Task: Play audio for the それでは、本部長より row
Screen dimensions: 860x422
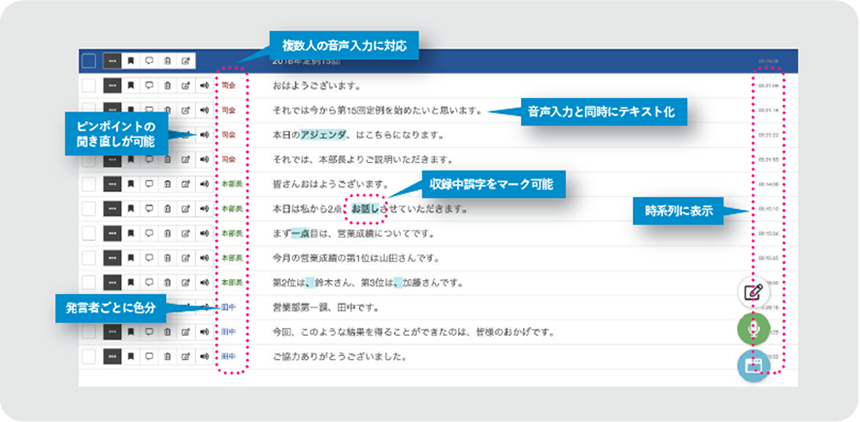Action: click(204, 159)
